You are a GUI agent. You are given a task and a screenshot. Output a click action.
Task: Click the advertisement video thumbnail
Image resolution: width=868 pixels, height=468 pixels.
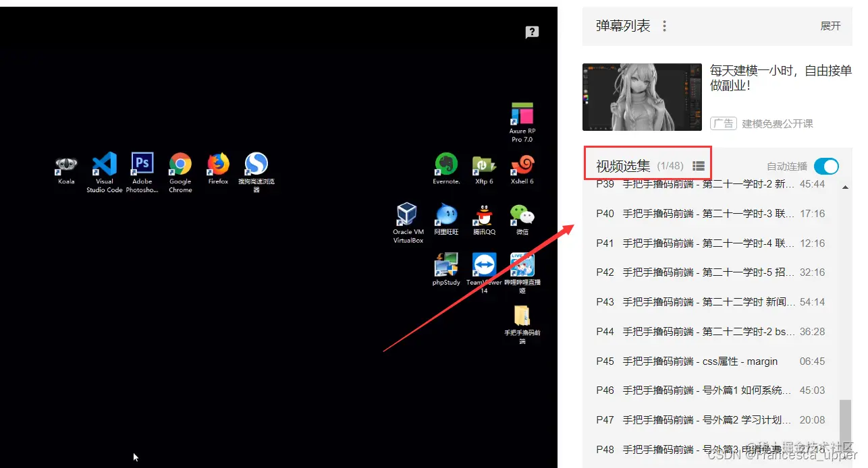point(642,96)
